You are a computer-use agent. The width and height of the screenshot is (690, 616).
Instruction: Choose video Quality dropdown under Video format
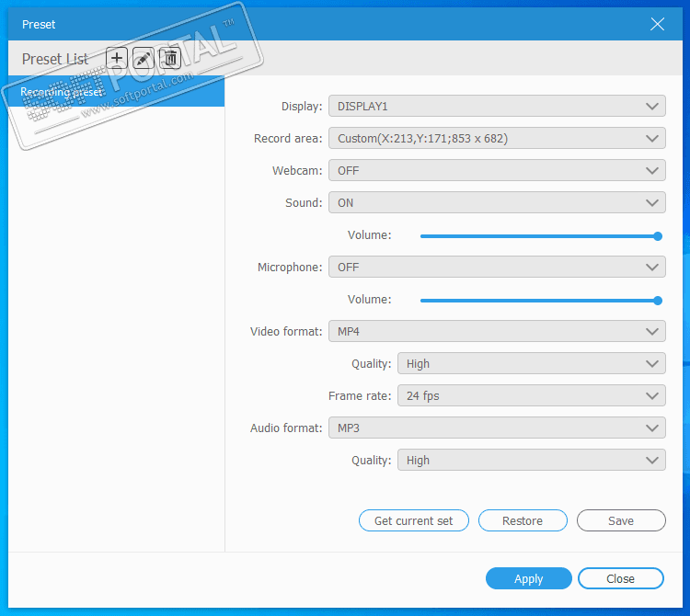(531, 363)
